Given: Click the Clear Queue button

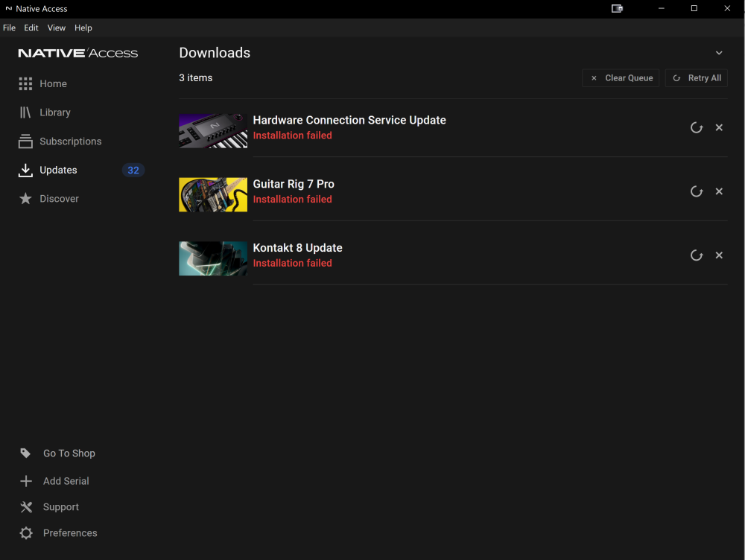Looking at the screenshot, I should tap(621, 78).
